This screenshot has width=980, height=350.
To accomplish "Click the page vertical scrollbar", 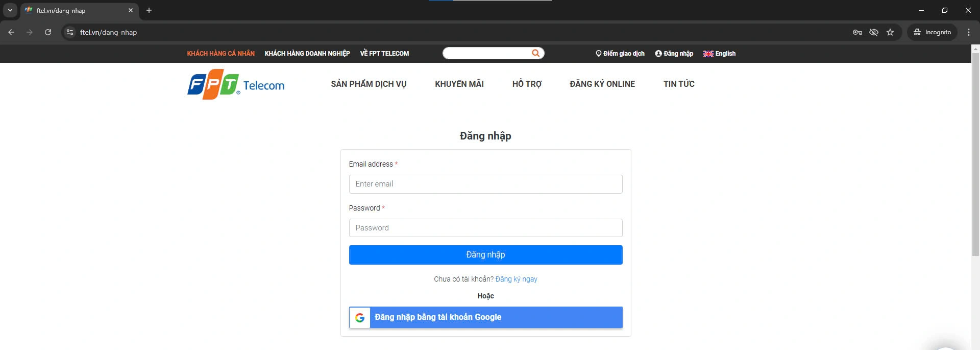I will [975, 153].
